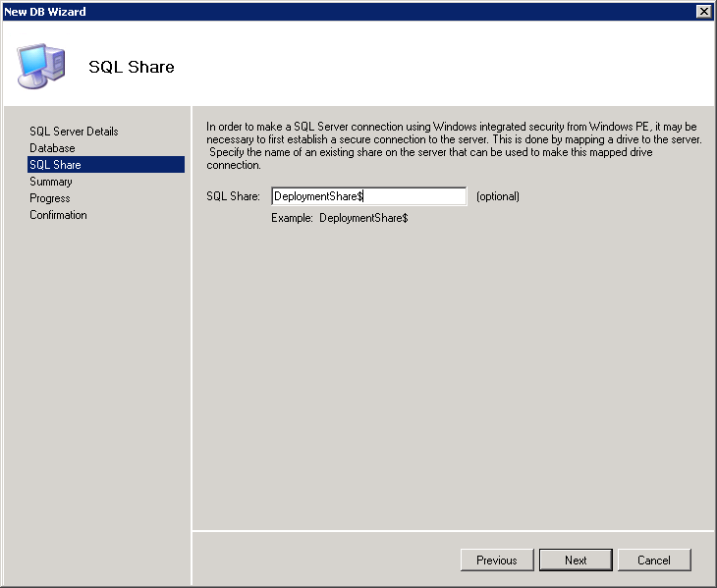This screenshot has height=588, width=717.
Task: Close the New DB Wizard window
Action: click(x=703, y=11)
